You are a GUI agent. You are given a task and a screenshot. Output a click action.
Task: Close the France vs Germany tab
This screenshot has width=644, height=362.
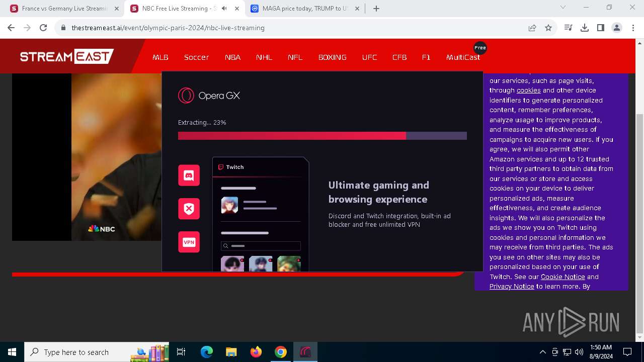click(117, 9)
